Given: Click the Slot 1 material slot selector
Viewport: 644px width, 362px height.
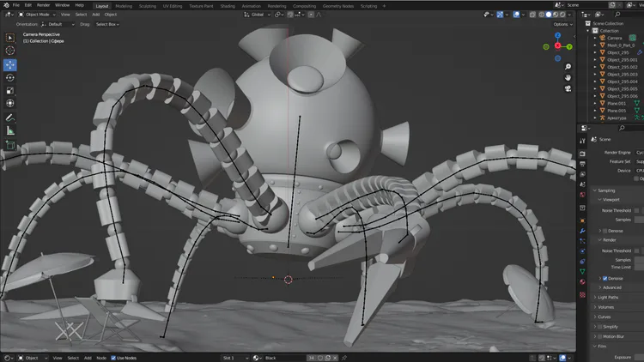Looking at the screenshot, I should pos(236,358).
